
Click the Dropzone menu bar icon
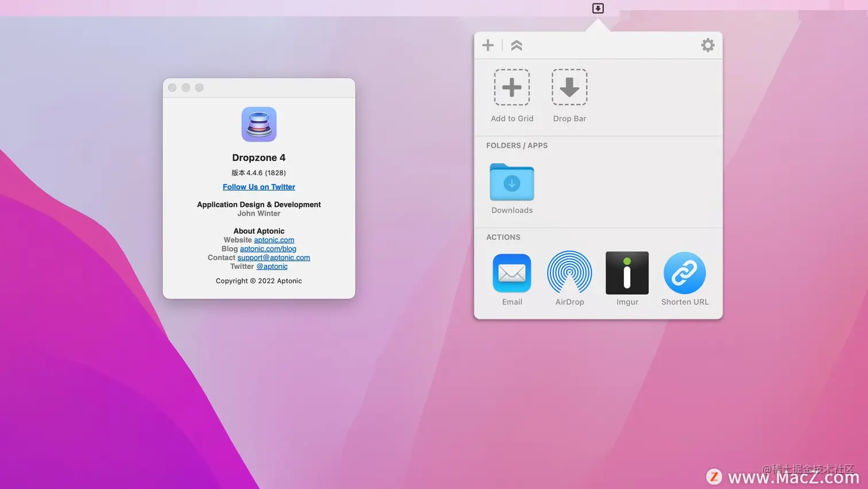[x=598, y=8]
